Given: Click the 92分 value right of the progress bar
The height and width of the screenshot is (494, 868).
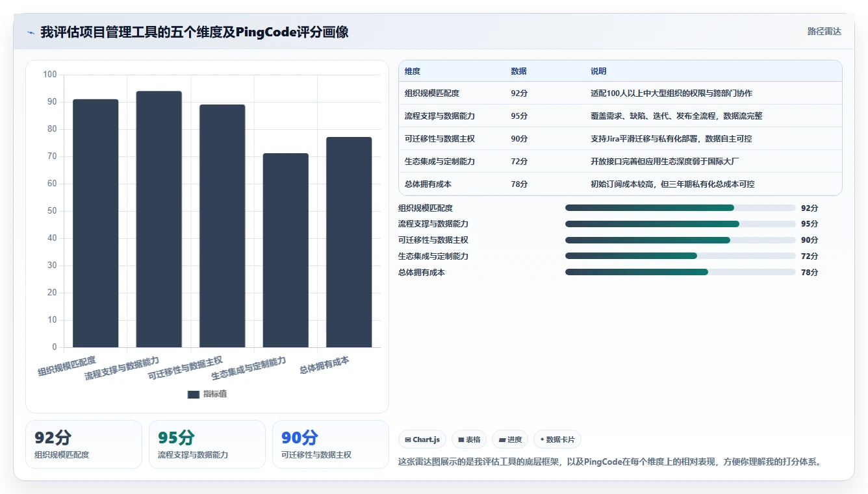Looking at the screenshot, I should 810,208.
